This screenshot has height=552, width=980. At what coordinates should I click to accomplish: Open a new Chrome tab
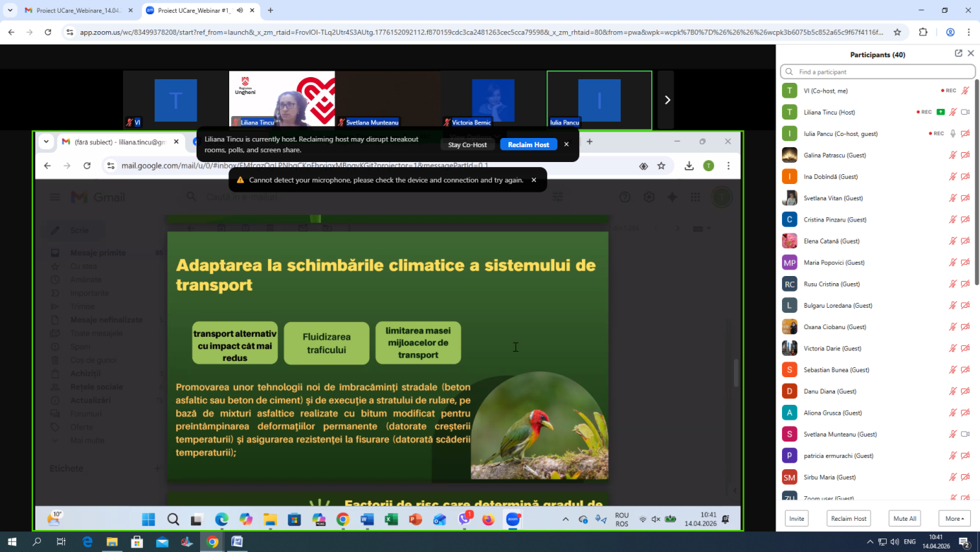270,11
